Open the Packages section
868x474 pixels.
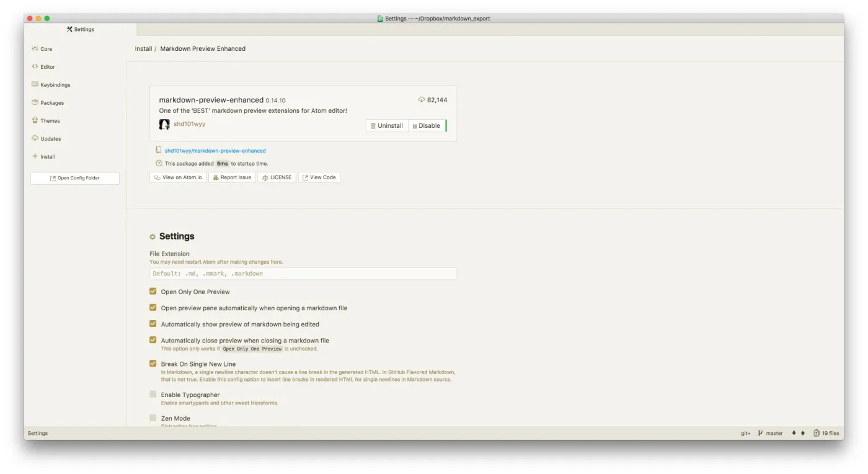click(x=48, y=103)
